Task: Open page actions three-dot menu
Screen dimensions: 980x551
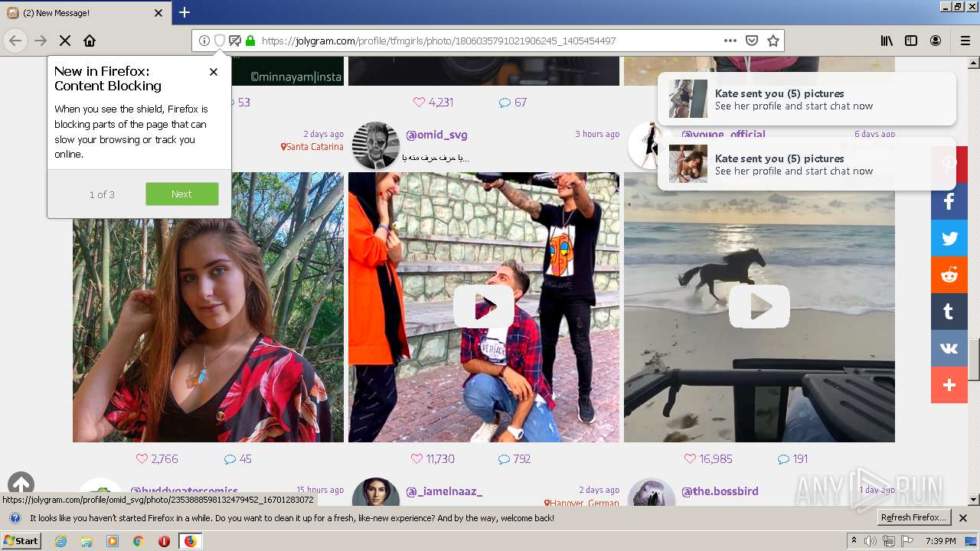Action: (730, 41)
